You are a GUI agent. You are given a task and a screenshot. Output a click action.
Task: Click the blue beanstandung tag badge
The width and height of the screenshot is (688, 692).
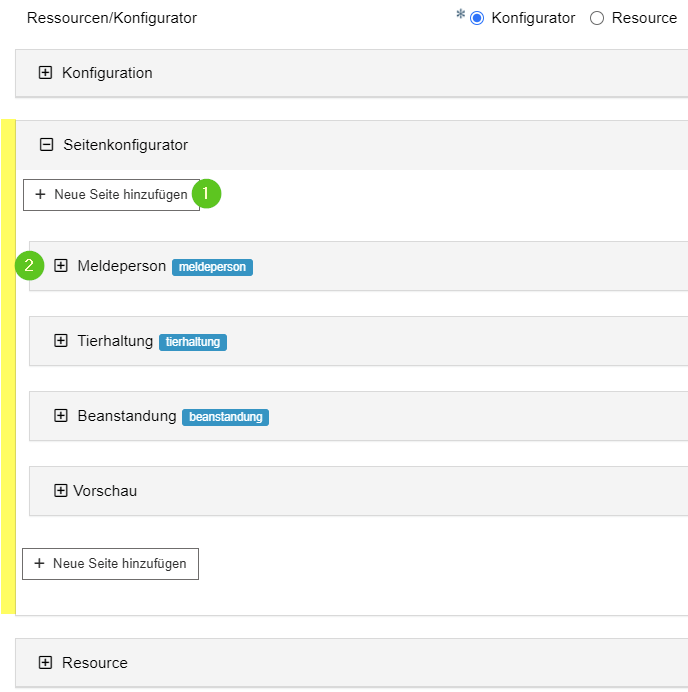tap(226, 417)
